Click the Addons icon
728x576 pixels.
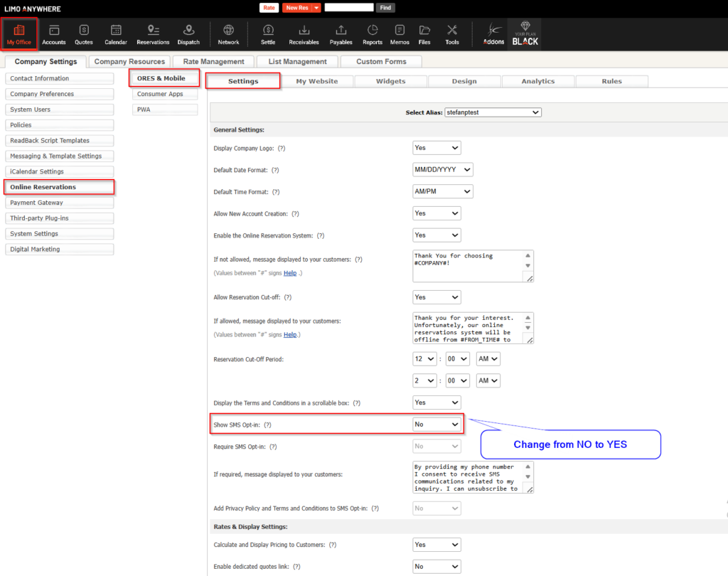pyautogui.click(x=493, y=34)
